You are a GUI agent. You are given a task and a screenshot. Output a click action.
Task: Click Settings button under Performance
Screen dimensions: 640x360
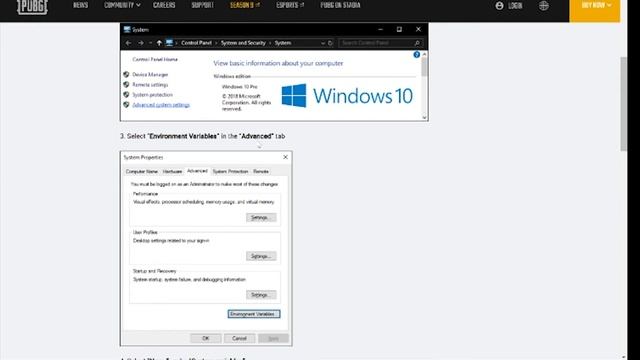point(261,218)
